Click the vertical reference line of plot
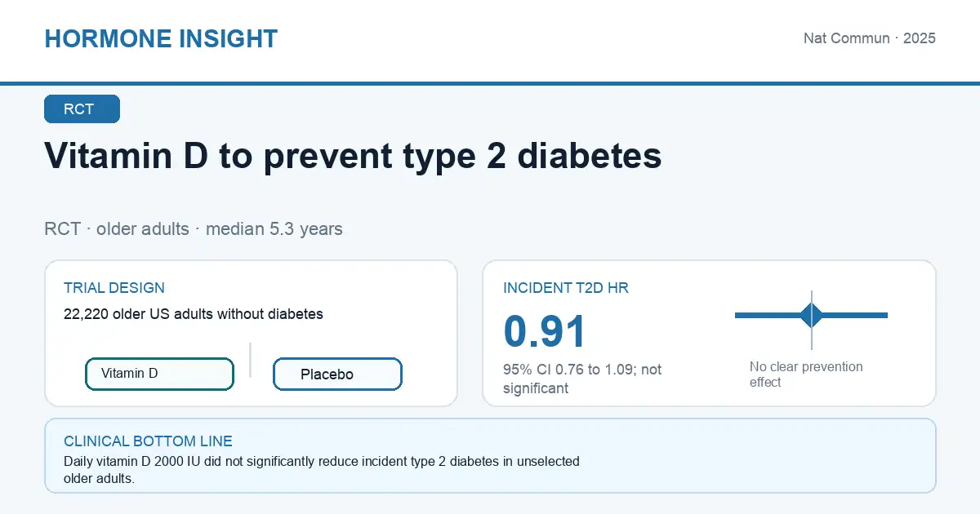Screen dimensions: 980x514 [x=812, y=320]
